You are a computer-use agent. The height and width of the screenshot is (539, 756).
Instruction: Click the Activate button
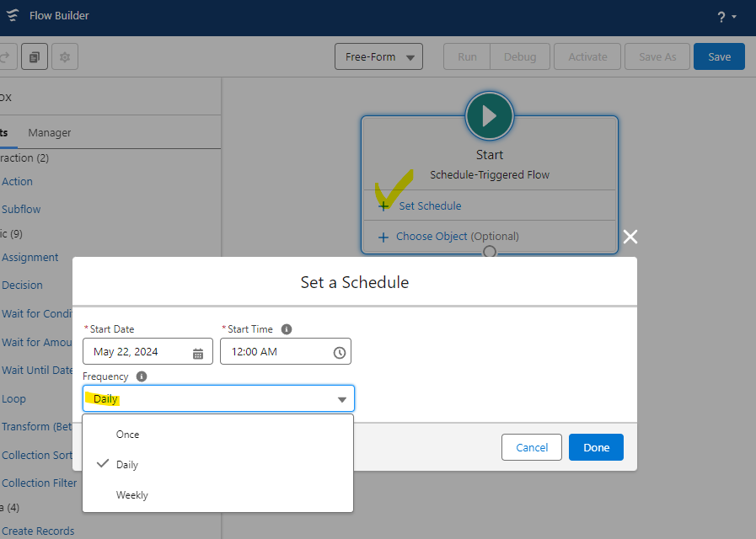point(587,56)
